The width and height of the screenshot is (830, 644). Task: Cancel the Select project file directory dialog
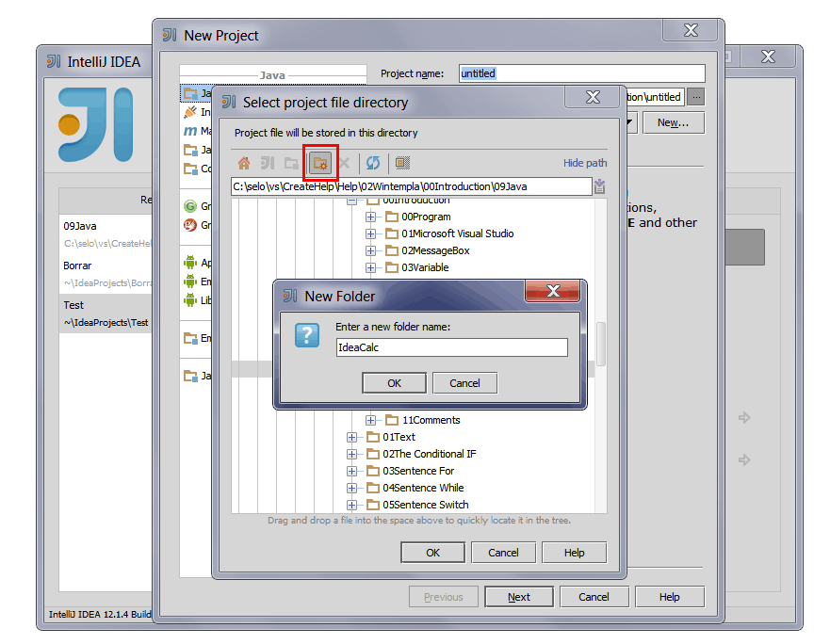(x=503, y=553)
